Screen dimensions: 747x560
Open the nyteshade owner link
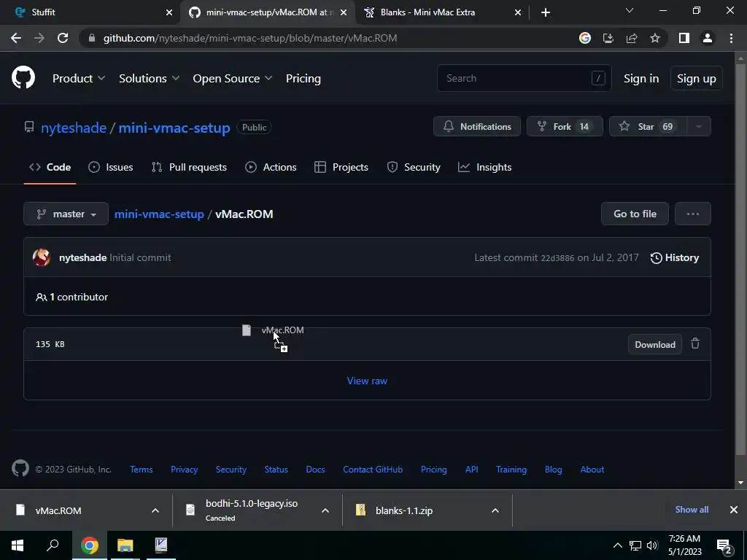pos(74,128)
